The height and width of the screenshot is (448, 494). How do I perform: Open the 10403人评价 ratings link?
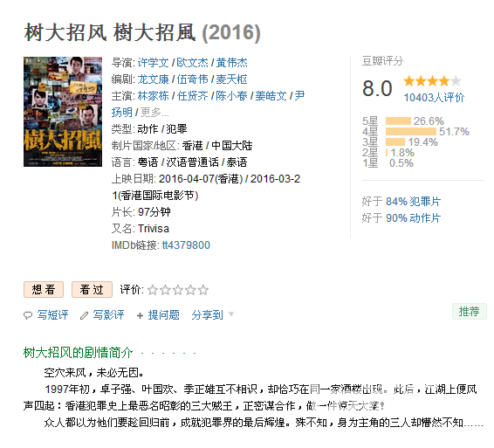(434, 98)
